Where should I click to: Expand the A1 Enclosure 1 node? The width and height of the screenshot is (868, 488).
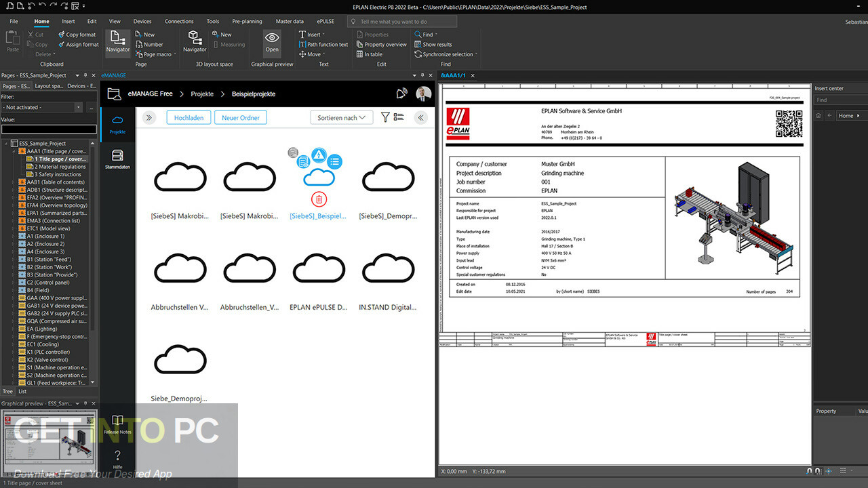pos(14,236)
